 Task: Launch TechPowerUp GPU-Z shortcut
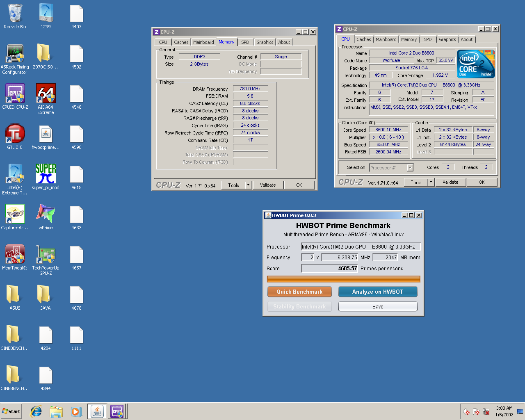(x=46, y=260)
